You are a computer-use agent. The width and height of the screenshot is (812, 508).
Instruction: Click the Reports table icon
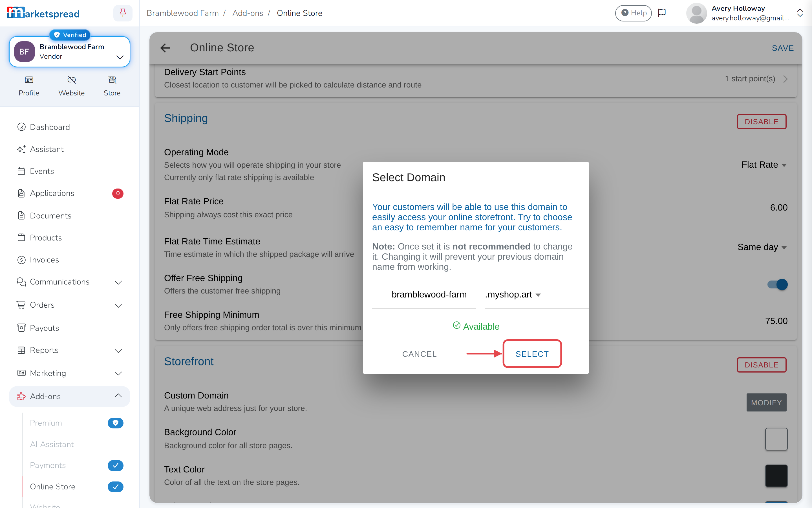(21, 350)
